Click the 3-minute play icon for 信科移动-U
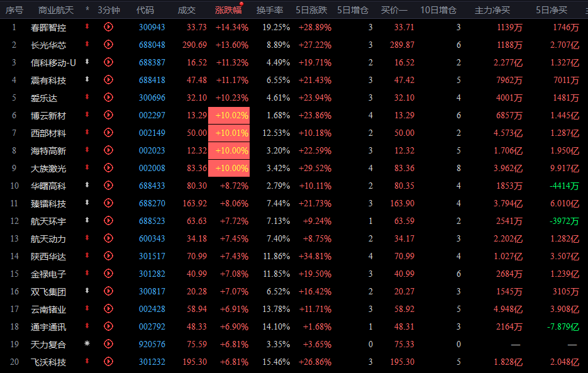 tap(108, 62)
